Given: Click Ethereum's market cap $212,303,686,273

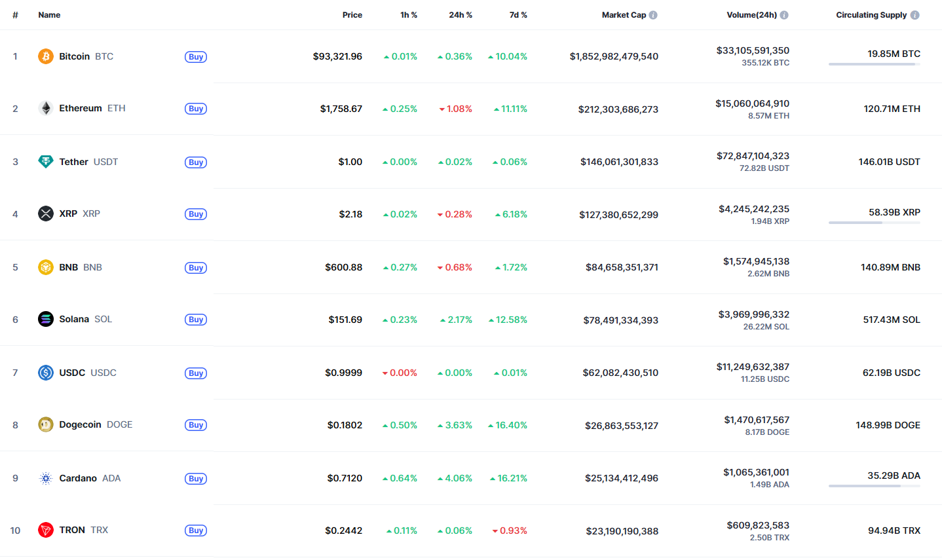Looking at the screenshot, I should (x=618, y=109).
